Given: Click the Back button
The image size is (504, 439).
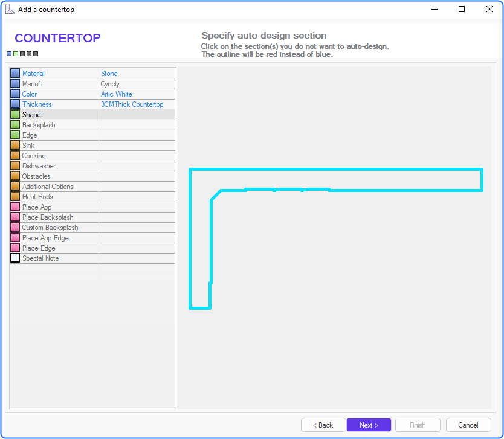Looking at the screenshot, I should point(323,425).
